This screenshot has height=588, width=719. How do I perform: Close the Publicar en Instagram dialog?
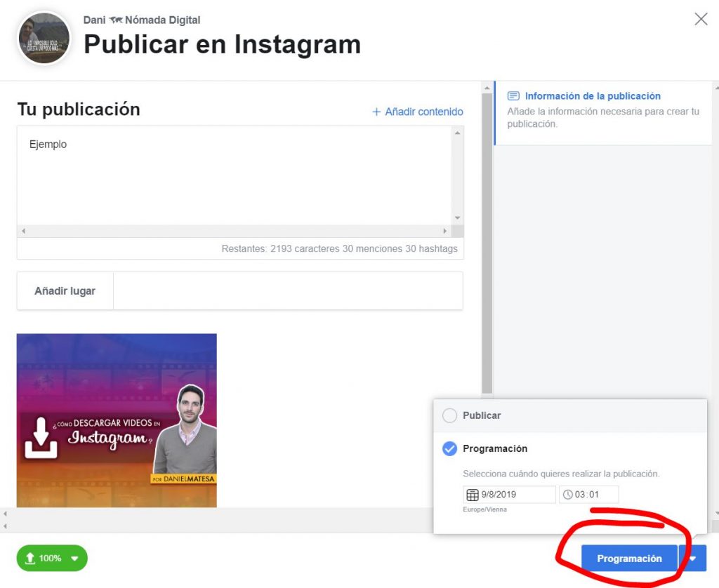(x=701, y=19)
